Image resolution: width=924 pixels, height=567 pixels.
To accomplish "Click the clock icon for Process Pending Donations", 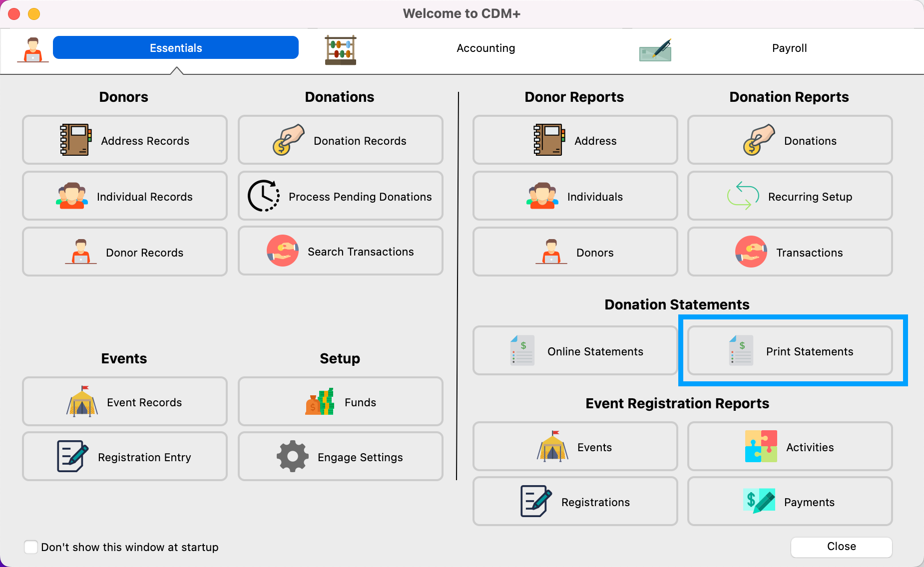I will (x=264, y=196).
